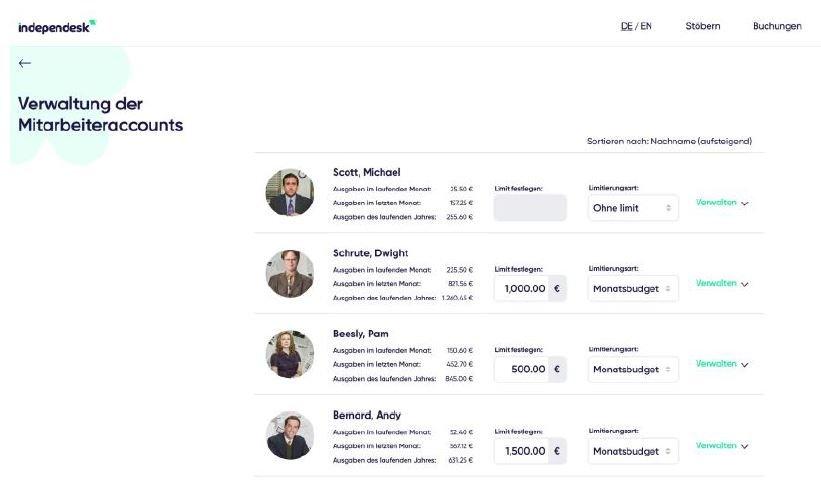
Task: Switch language to EN
Action: coord(646,26)
